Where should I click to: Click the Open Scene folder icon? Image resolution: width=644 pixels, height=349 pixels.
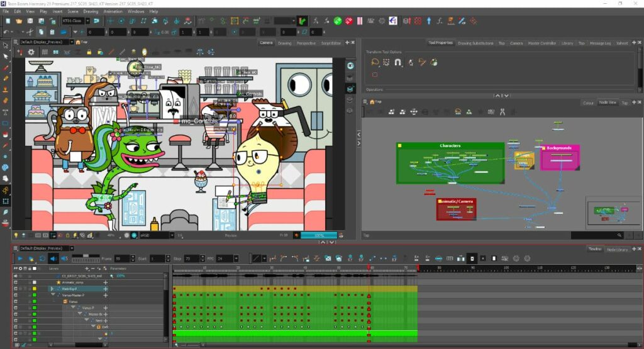(19, 21)
